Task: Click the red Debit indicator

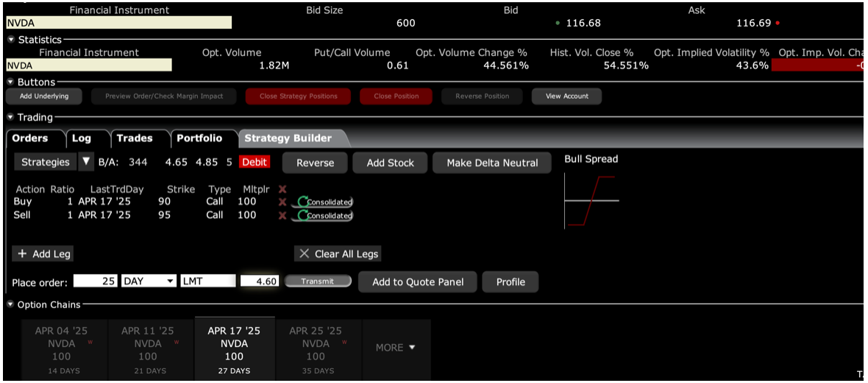Action: 255,162
